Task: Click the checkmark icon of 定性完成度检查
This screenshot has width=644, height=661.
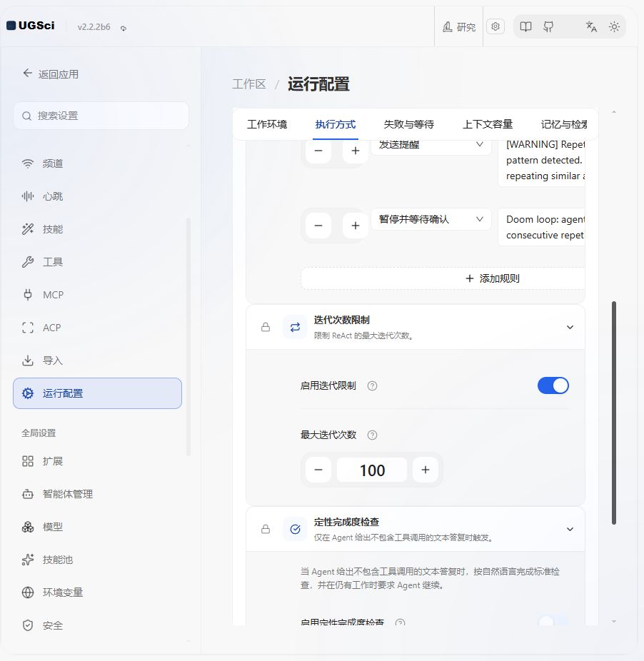Action: (x=295, y=529)
